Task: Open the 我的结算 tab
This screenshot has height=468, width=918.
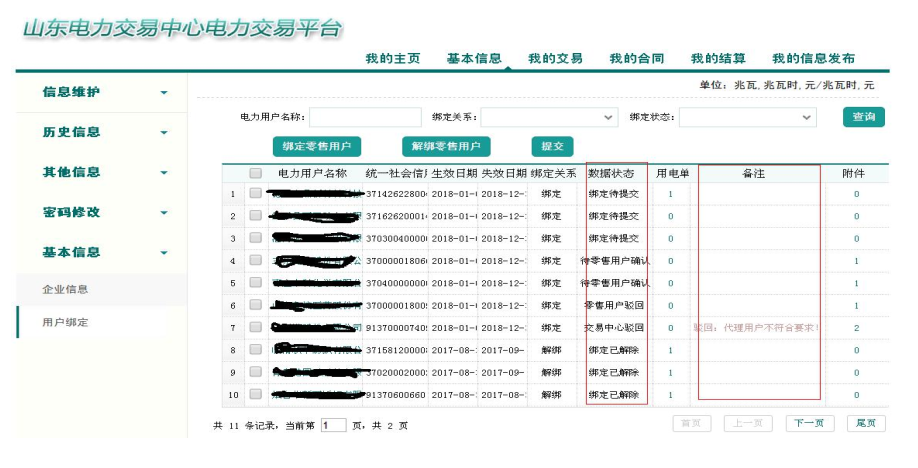Action: pyautogui.click(x=717, y=59)
